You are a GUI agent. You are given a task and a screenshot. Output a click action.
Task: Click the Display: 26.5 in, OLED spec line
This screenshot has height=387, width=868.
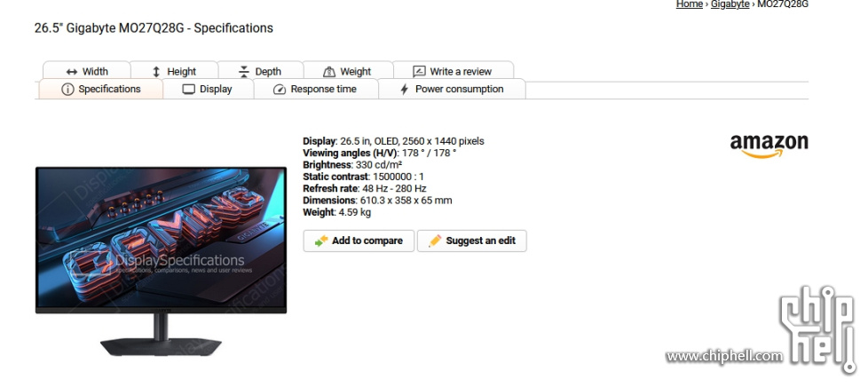[x=393, y=141]
